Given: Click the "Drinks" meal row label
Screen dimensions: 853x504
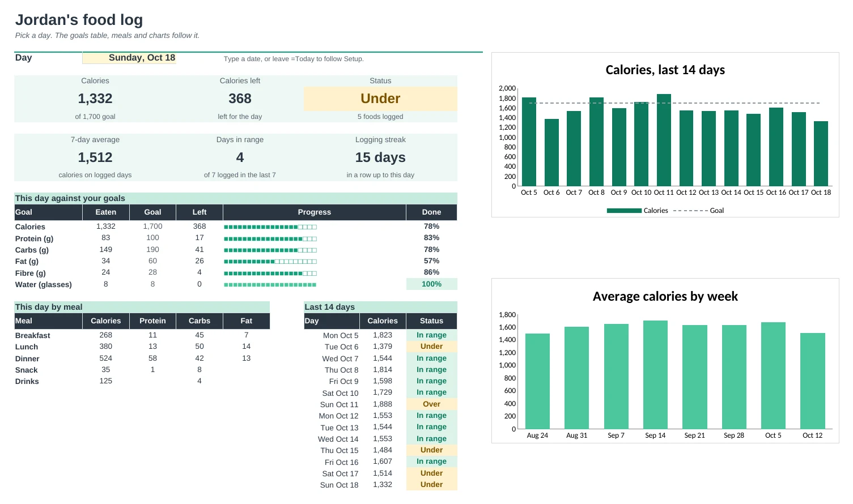Looking at the screenshot, I should click(27, 381).
